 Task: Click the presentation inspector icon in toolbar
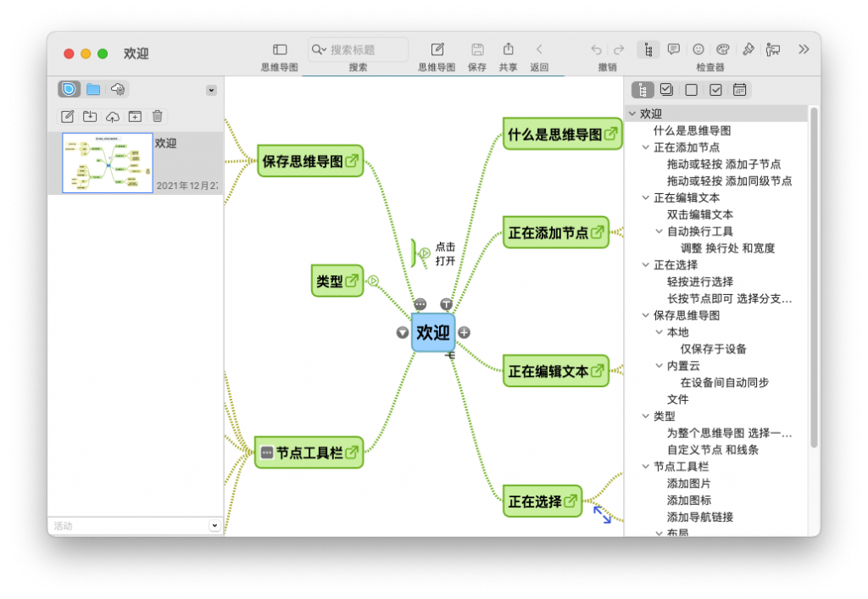(x=773, y=50)
